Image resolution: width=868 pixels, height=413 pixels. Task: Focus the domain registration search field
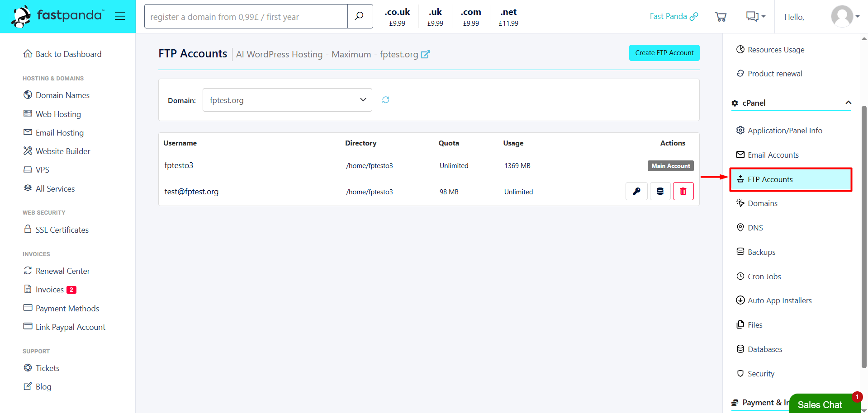click(246, 16)
